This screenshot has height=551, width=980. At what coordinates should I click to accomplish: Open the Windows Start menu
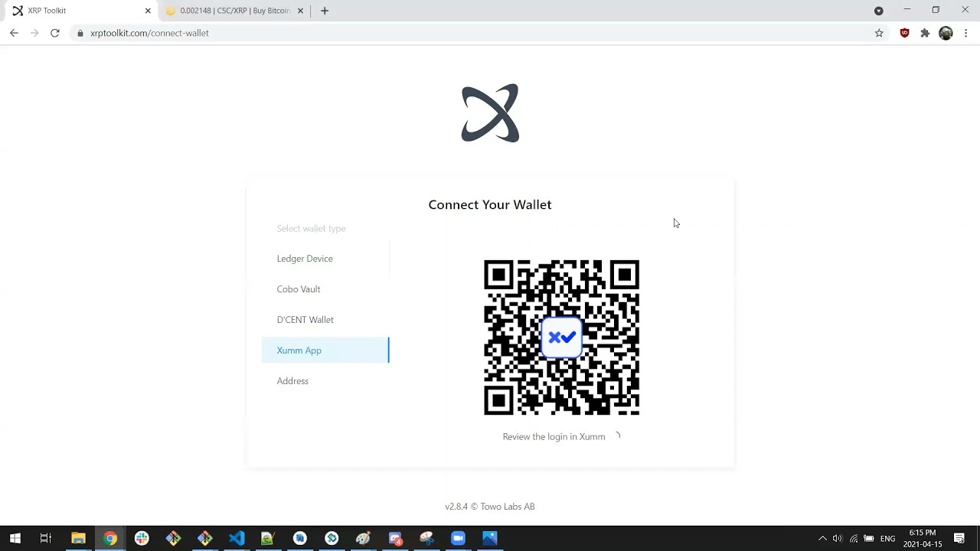[15, 539]
